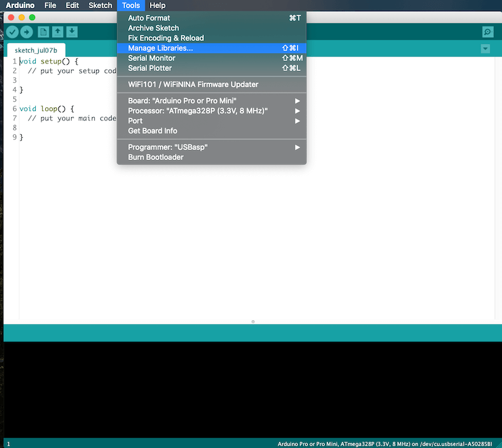502x448 pixels.
Task: Expand the Port submenu
Action: point(211,120)
